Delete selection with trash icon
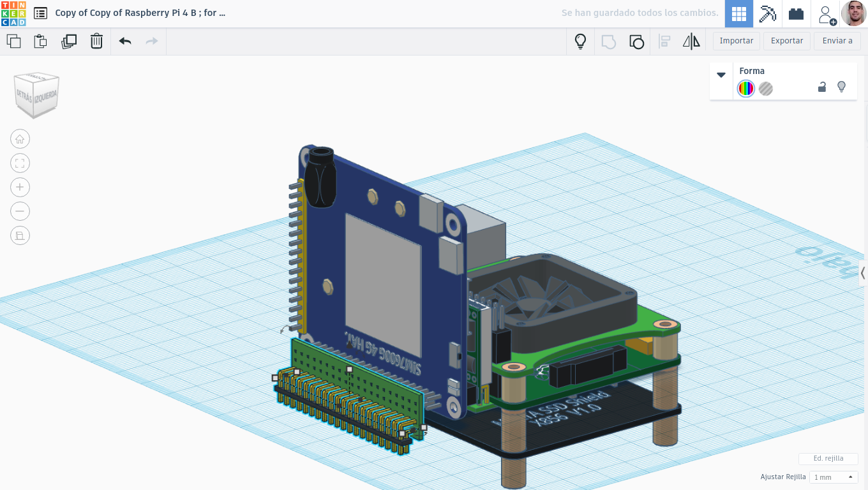 [96, 41]
